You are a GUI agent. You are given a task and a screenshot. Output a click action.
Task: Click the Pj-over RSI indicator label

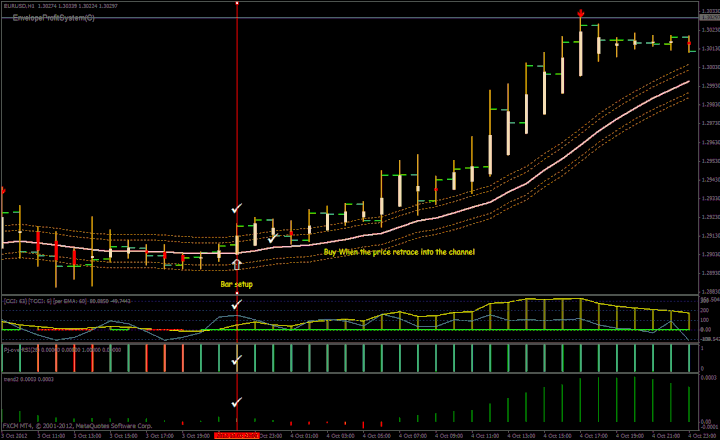pos(62,350)
